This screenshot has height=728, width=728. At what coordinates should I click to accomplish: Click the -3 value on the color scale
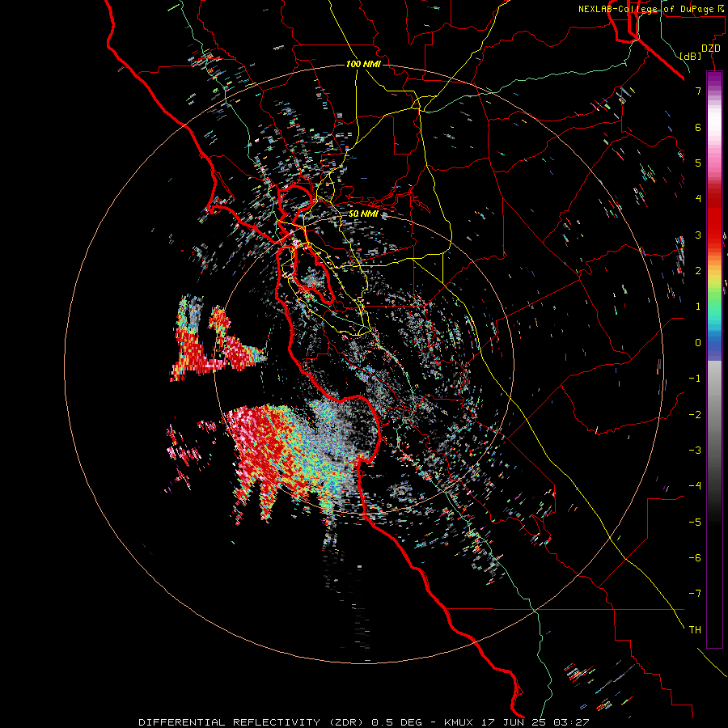pyautogui.click(x=695, y=451)
